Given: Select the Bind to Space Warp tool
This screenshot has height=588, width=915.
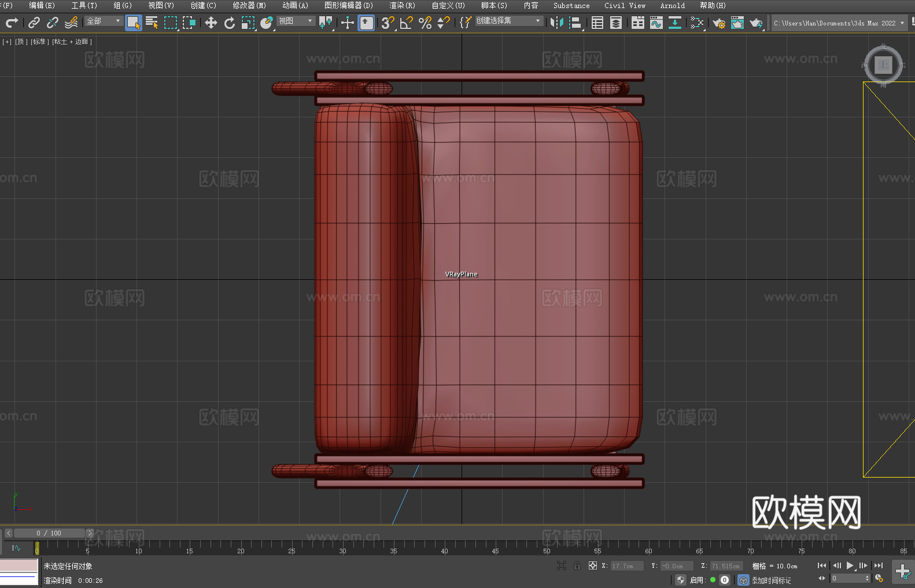Looking at the screenshot, I should pyautogui.click(x=71, y=23).
